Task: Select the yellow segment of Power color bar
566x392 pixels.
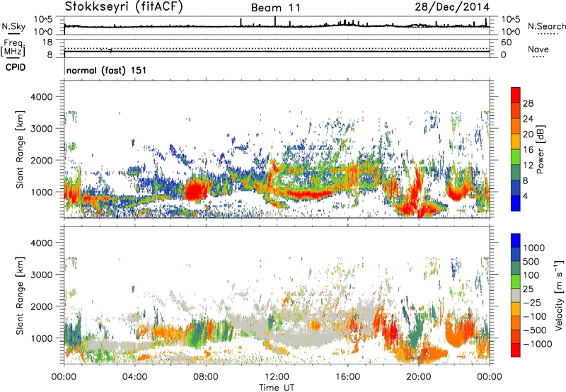Action: (516, 142)
